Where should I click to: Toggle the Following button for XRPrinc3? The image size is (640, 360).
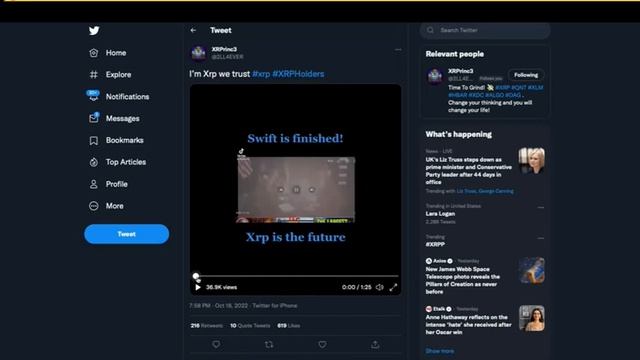526,75
